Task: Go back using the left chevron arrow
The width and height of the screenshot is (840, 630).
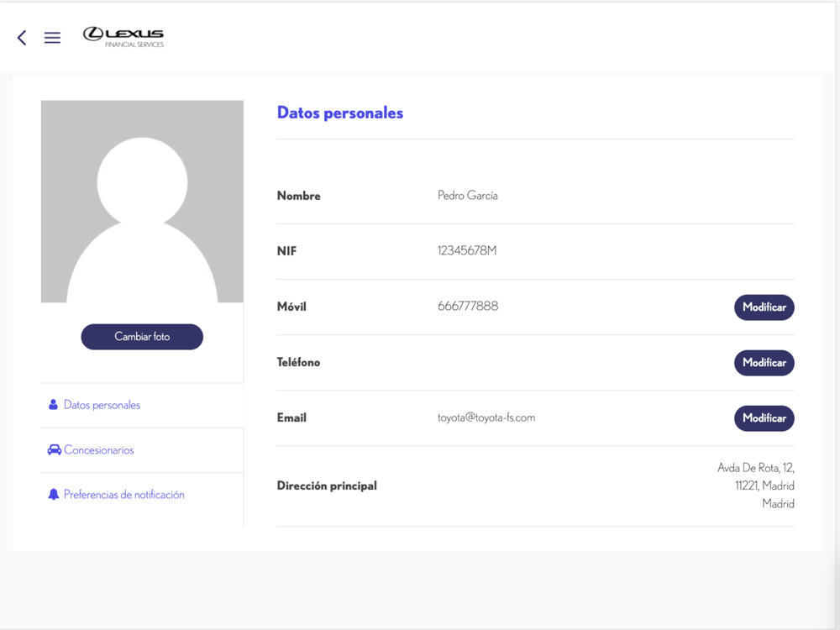Action: click(22, 38)
